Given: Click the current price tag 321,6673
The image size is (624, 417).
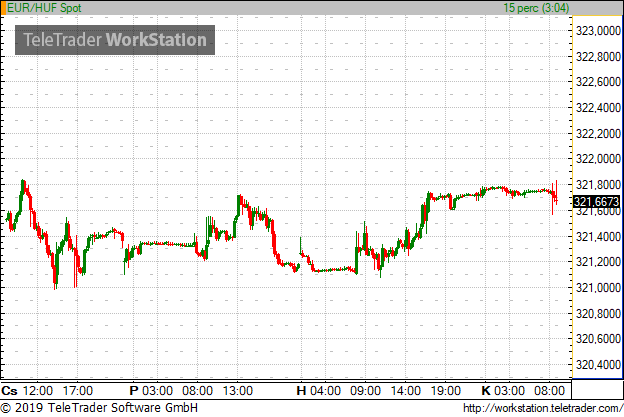Looking at the screenshot, I should 596,202.
